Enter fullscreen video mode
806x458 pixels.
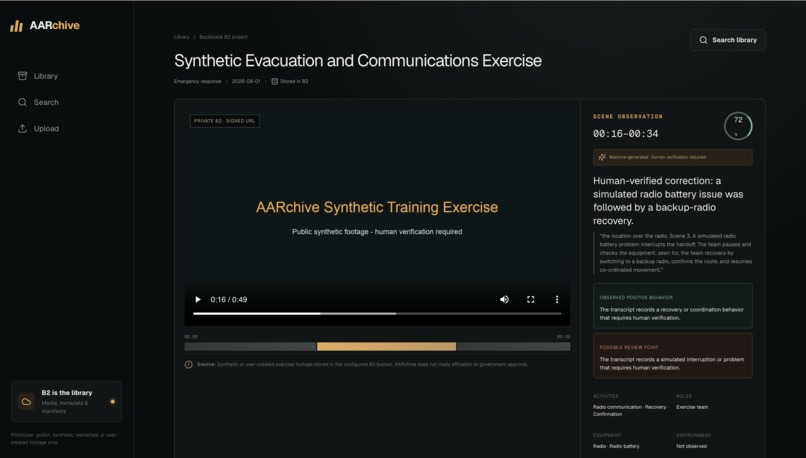click(530, 300)
